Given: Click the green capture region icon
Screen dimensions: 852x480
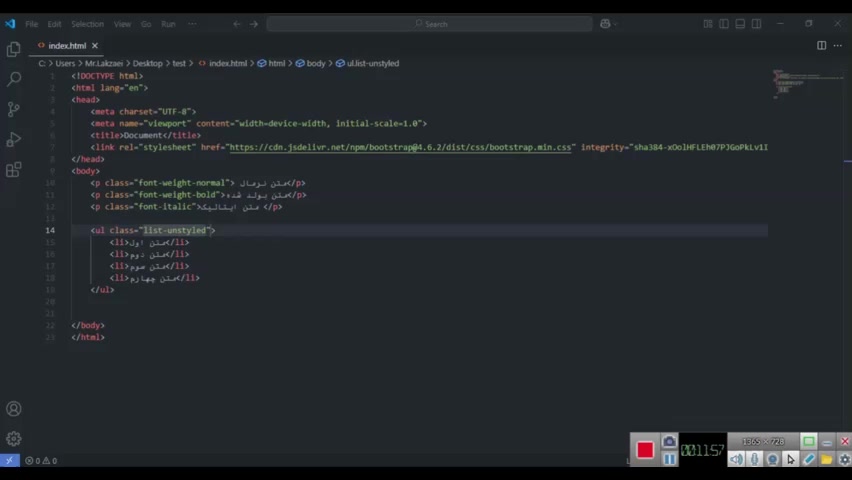Looking at the screenshot, I should (809, 441).
